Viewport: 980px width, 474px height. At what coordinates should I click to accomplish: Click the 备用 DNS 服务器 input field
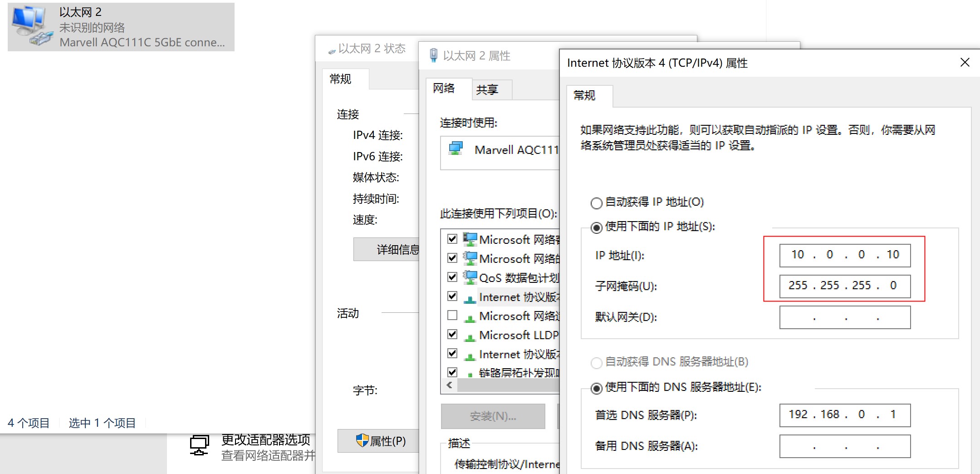point(844,446)
